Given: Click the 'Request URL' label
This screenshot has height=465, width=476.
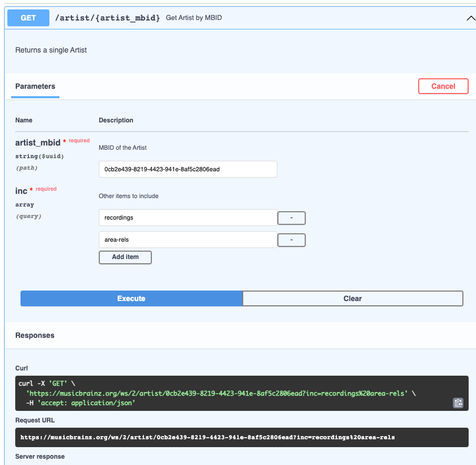Looking at the screenshot, I should click(35, 420).
